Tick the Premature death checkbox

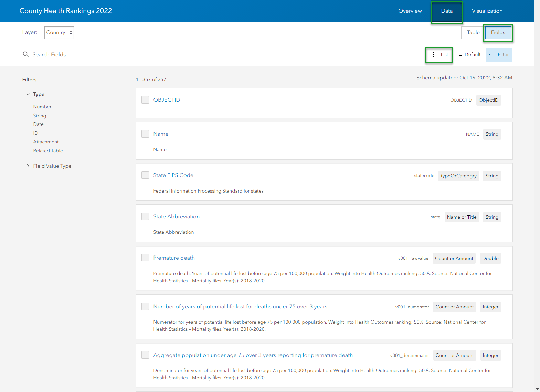145,258
